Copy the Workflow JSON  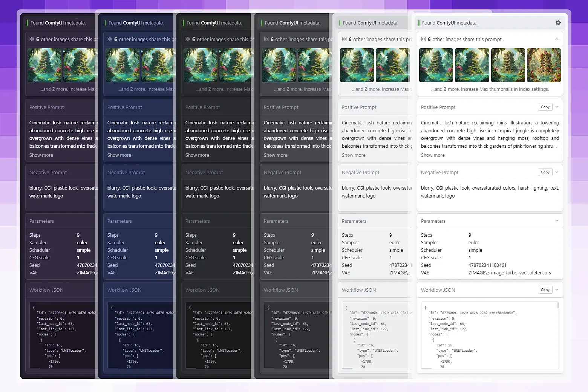point(545,289)
